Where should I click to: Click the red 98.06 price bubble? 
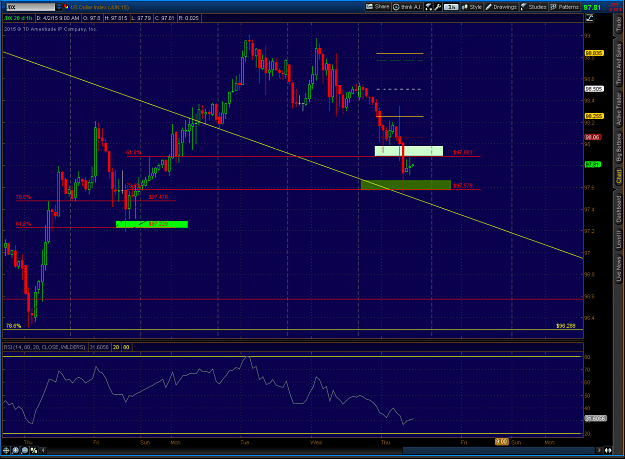point(593,137)
